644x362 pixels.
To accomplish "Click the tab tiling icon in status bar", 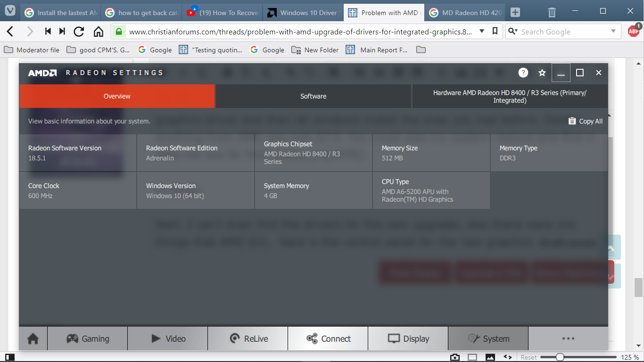I will [472, 357].
